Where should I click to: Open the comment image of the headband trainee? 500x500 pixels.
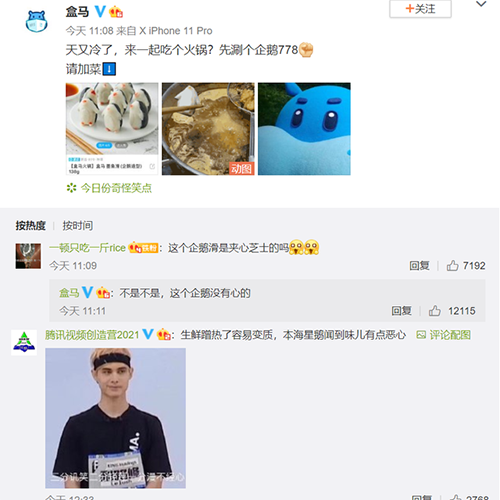[x=115, y=418]
